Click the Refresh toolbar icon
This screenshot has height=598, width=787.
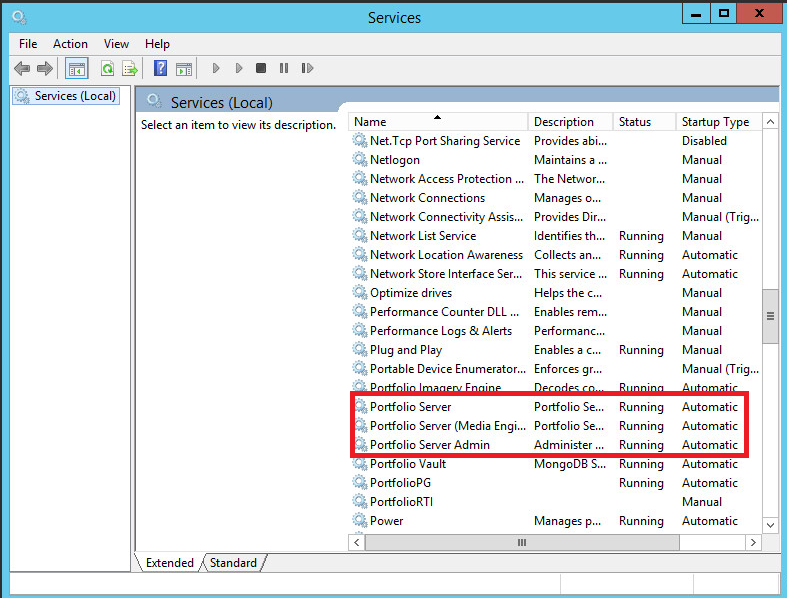107,68
